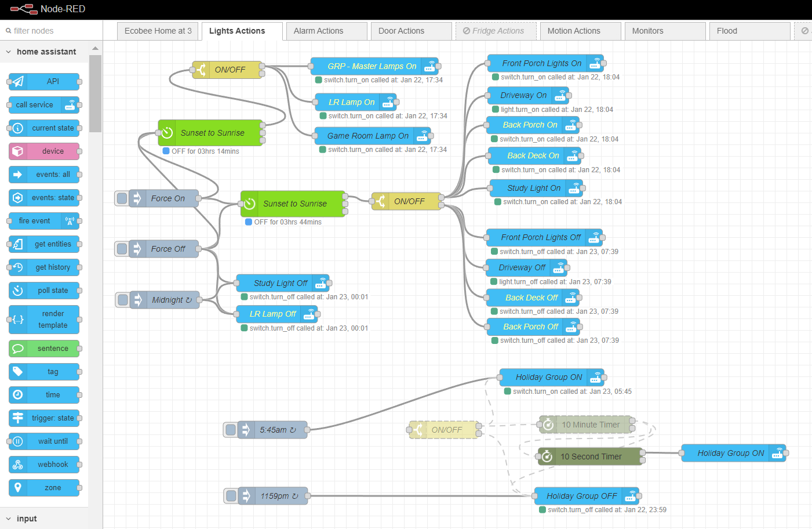Click the events: all node arrow icon
Image resolution: width=812 pixels, height=529 pixels.
(18, 175)
